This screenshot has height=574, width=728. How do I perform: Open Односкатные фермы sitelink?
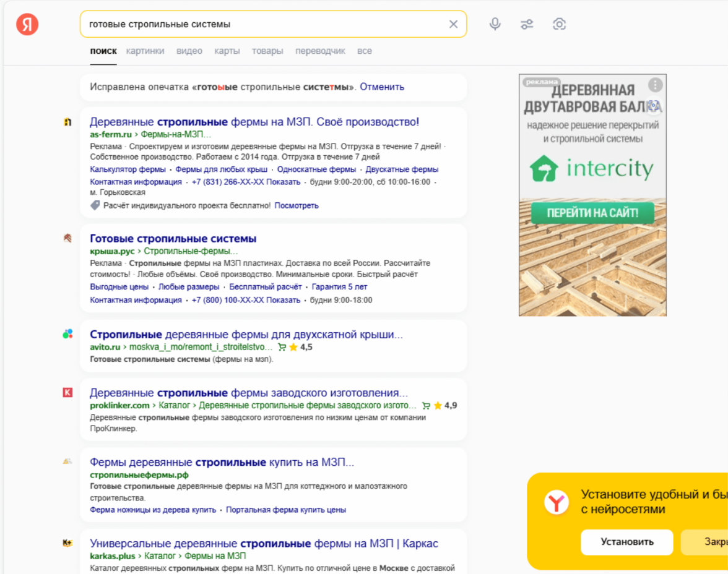317,169
